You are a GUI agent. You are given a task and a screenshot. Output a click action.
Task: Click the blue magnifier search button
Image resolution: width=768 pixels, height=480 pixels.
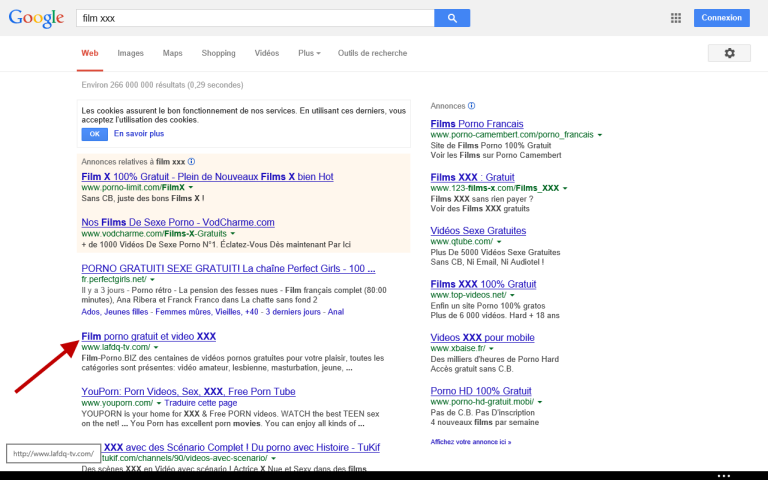click(452, 18)
